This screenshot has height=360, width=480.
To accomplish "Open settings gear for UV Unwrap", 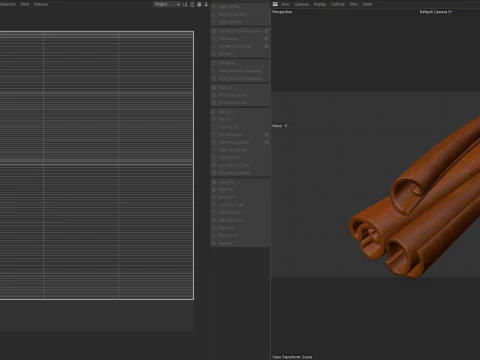I will (266, 38).
